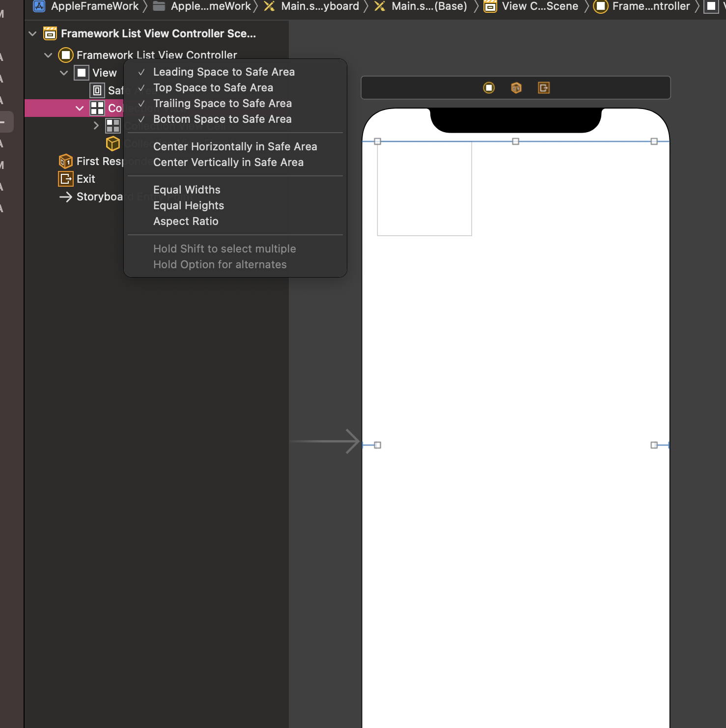Click the Storyboard entry arrow icon in outline
The width and height of the screenshot is (726, 728).
[66, 197]
